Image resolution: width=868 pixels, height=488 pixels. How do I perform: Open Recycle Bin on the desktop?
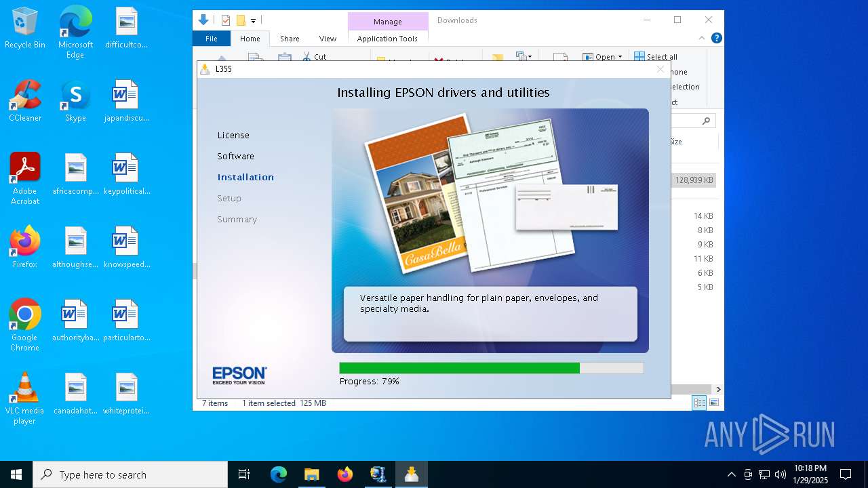pyautogui.click(x=25, y=28)
